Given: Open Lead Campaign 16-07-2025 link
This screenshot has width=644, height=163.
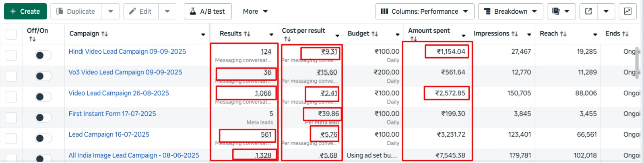Looking at the screenshot, I should (109, 134).
